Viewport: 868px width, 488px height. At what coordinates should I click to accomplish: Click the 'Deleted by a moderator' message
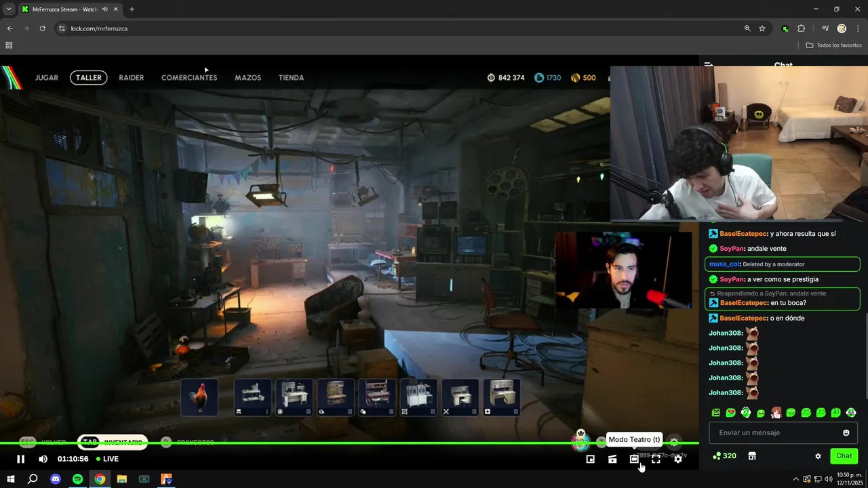pyautogui.click(x=783, y=264)
